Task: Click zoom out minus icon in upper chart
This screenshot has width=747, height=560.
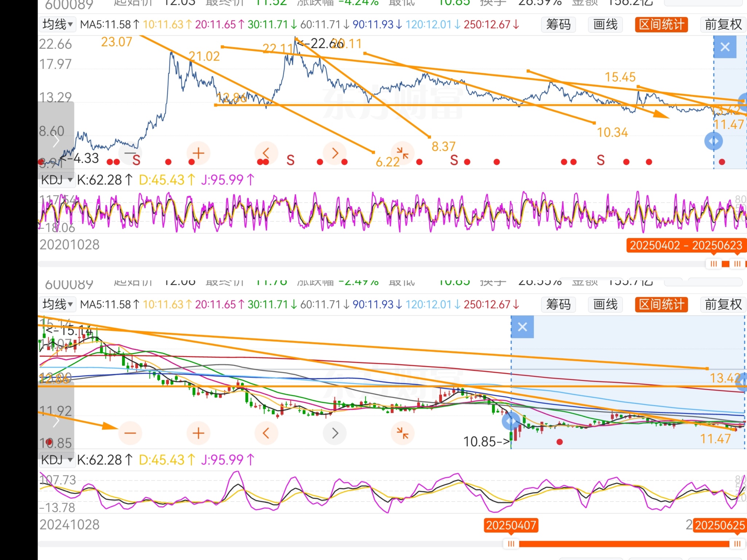Action: pos(130,153)
